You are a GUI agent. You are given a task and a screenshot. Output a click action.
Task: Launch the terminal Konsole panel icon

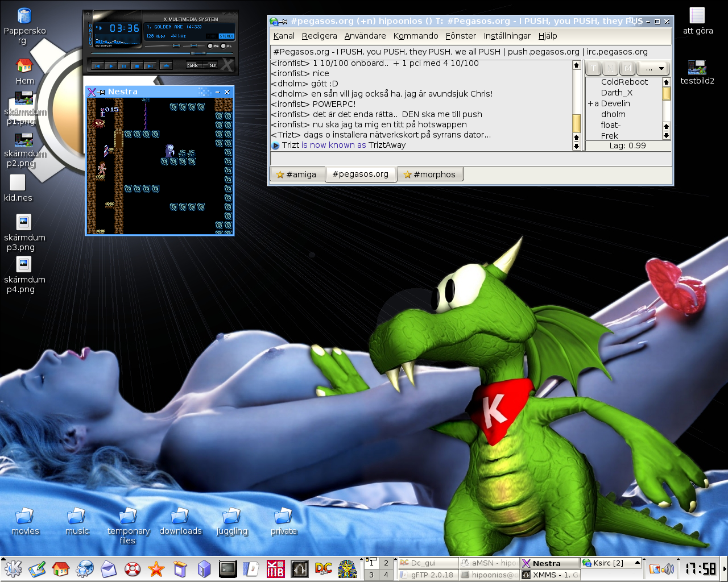click(x=228, y=568)
